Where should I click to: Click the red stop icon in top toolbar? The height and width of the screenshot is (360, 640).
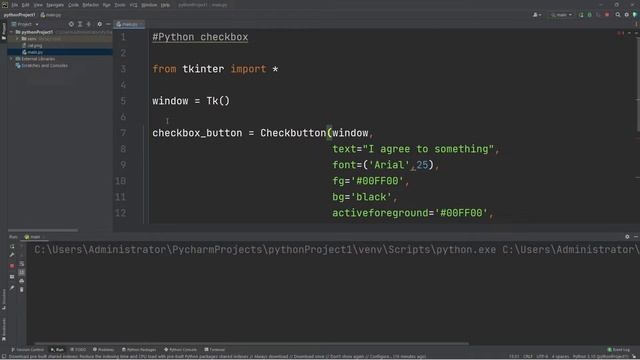pyautogui.click(x=607, y=15)
